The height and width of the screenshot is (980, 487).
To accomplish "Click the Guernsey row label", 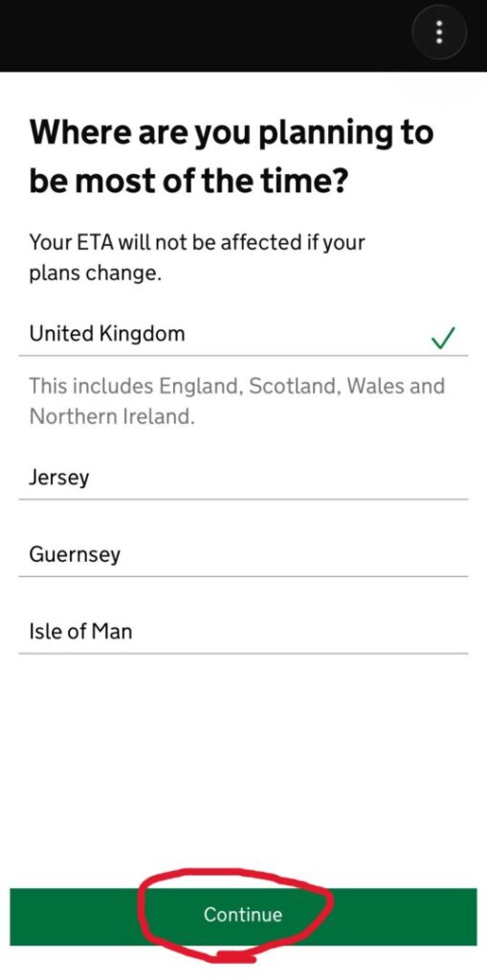I will pyautogui.click(x=75, y=555).
